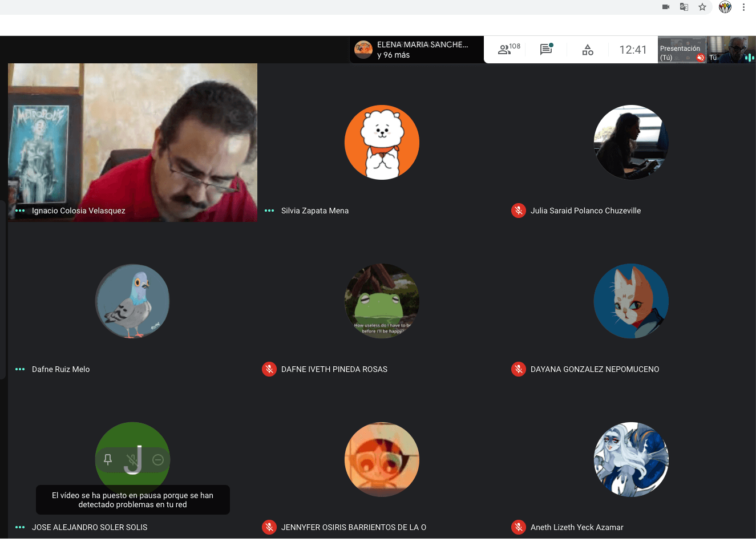
Task: Click muted mic icon beside Julia Saraid Polanco
Action: [518, 211]
